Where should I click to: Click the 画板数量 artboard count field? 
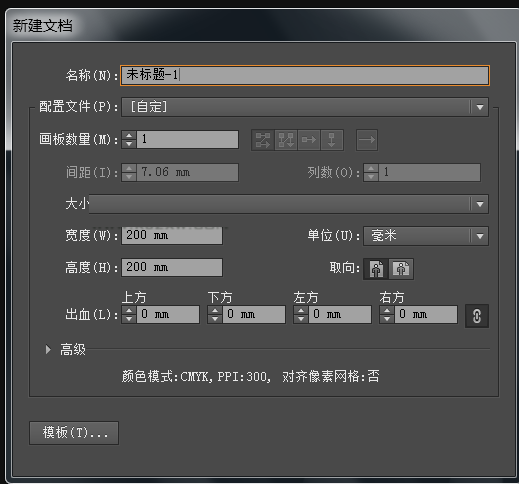point(187,139)
